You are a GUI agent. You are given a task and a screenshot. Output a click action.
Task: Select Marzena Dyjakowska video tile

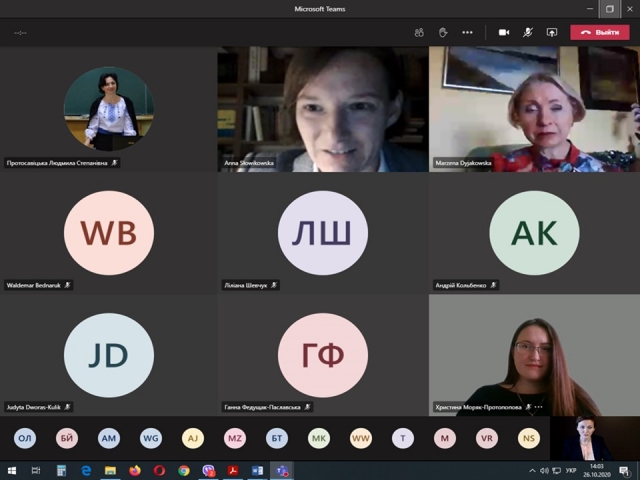pos(534,109)
